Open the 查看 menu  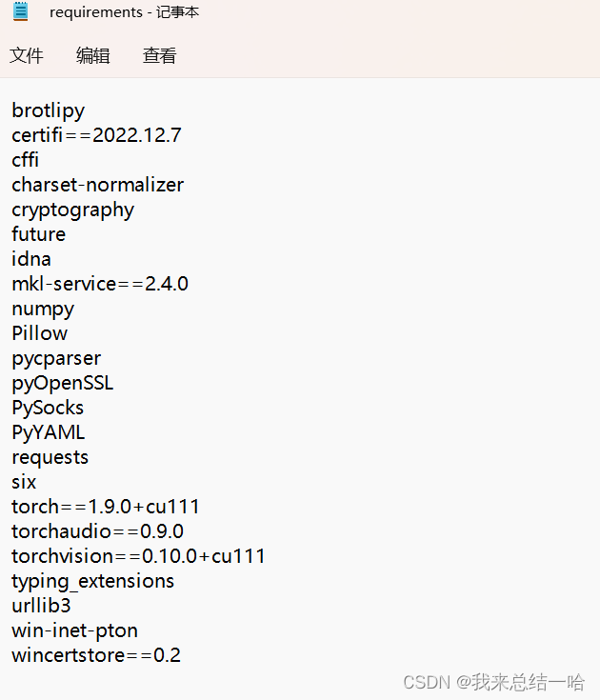[159, 56]
